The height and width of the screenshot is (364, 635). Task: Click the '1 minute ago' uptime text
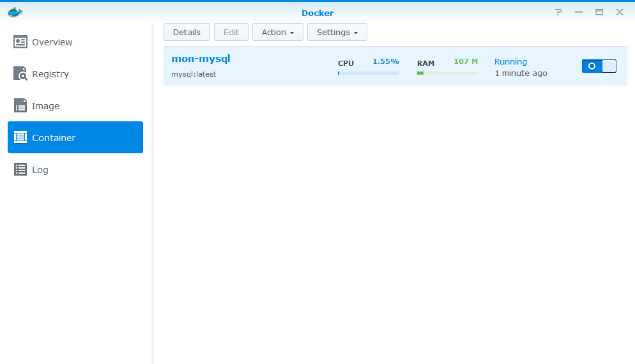[521, 73]
